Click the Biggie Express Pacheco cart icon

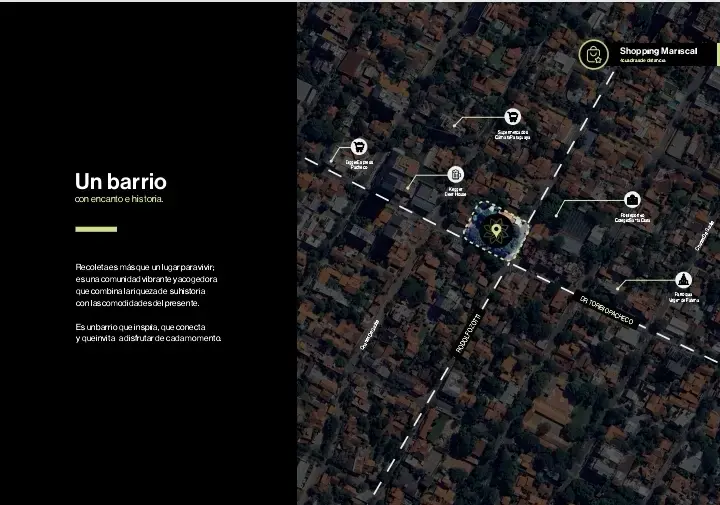click(358, 147)
